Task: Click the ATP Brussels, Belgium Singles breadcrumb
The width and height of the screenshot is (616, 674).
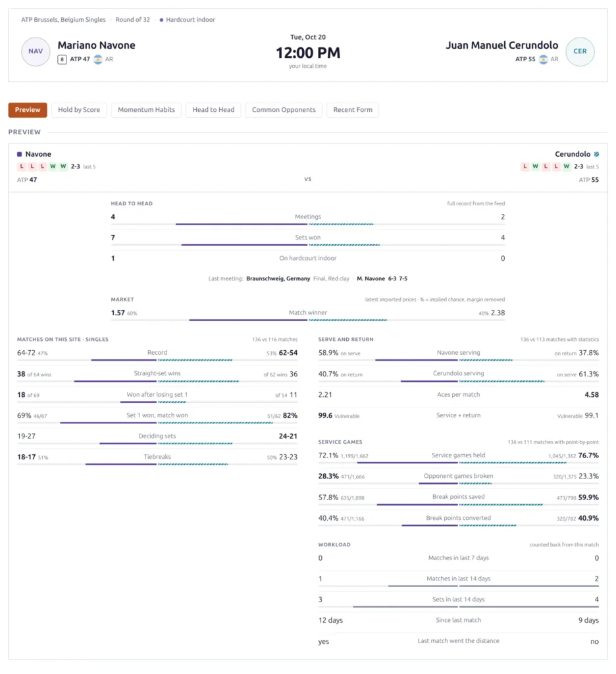Action: pyautogui.click(x=63, y=20)
